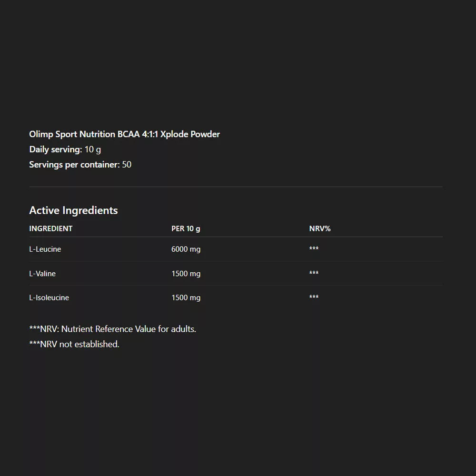Select the L-Valine ingredient name
Viewport: 476px width, 476px height.
coord(42,274)
